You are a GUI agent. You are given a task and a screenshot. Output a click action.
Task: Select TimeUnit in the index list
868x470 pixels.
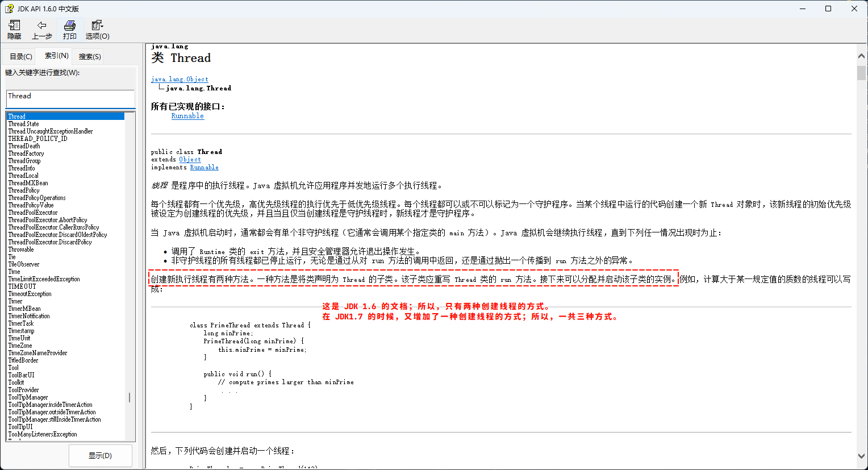pyautogui.click(x=19, y=338)
